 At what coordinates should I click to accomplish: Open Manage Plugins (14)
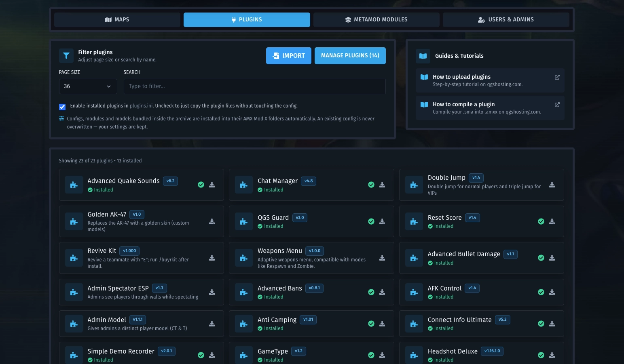pos(350,56)
